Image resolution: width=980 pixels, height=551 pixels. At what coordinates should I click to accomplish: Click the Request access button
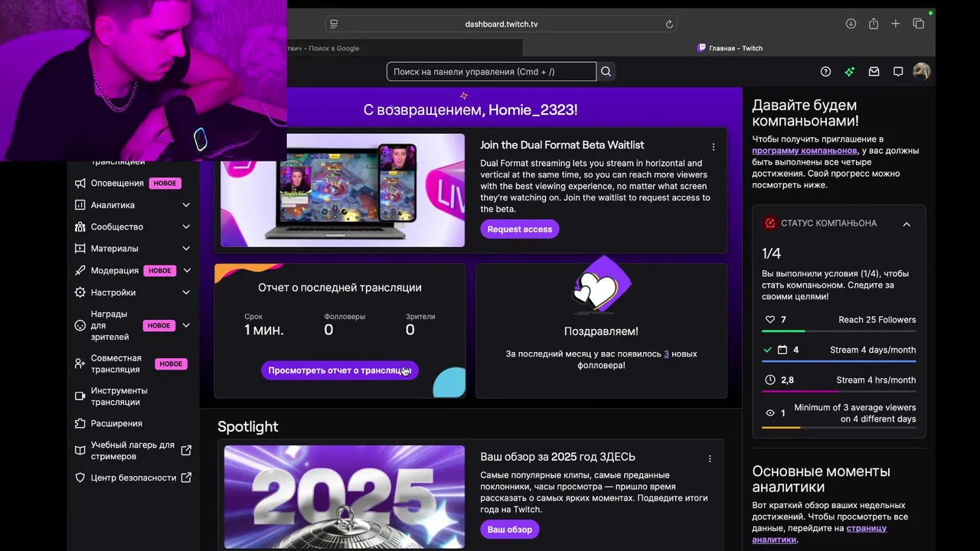point(520,229)
